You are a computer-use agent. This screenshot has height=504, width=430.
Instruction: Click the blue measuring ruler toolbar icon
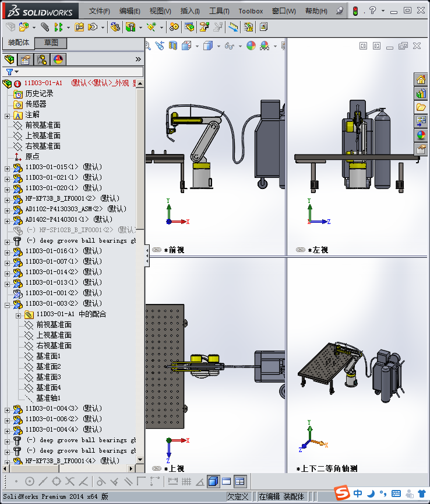233,27
